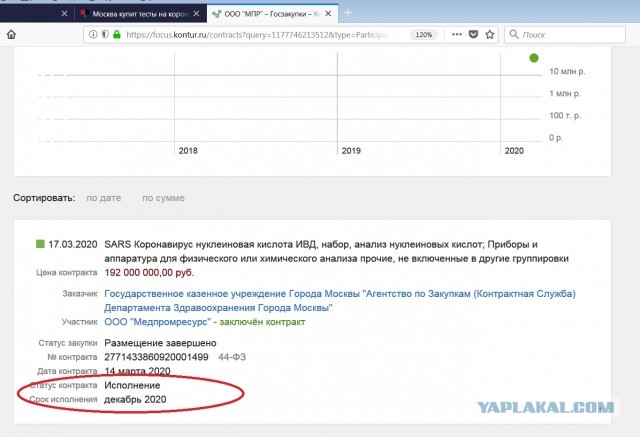Click the contract price '192 000 000,00 руб.'

(x=149, y=273)
